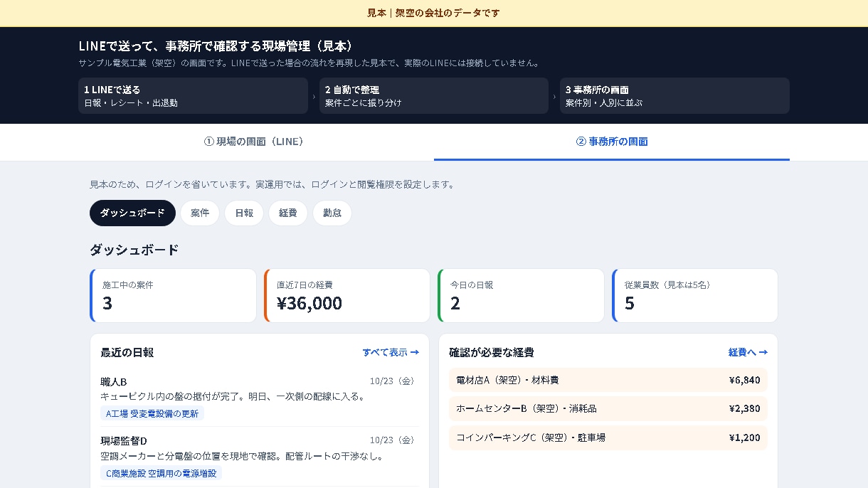Select the 従業員数 stat card
Image resolution: width=868 pixels, height=488 pixels.
click(695, 295)
